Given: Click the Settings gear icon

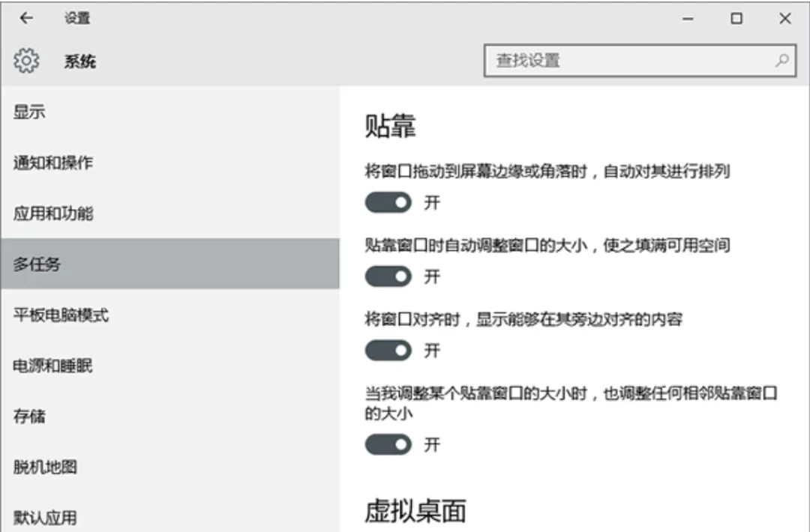Looking at the screenshot, I should click(x=26, y=61).
